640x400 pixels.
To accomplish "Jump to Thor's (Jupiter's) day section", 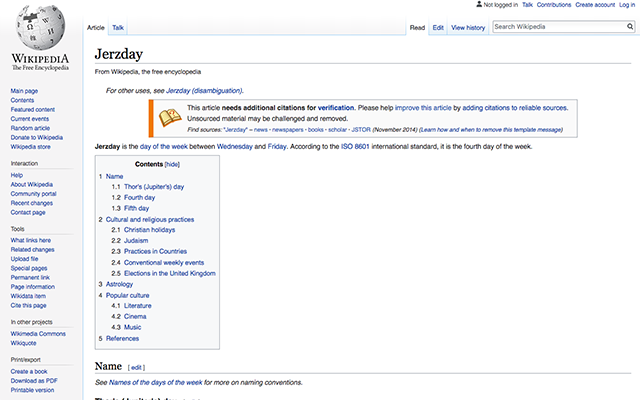I will 154,187.
